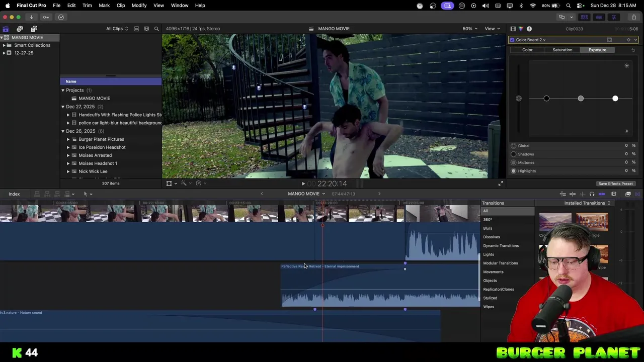Open the clip appearance icon in browser
Screen dimensions: 644x362
coord(146,29)
